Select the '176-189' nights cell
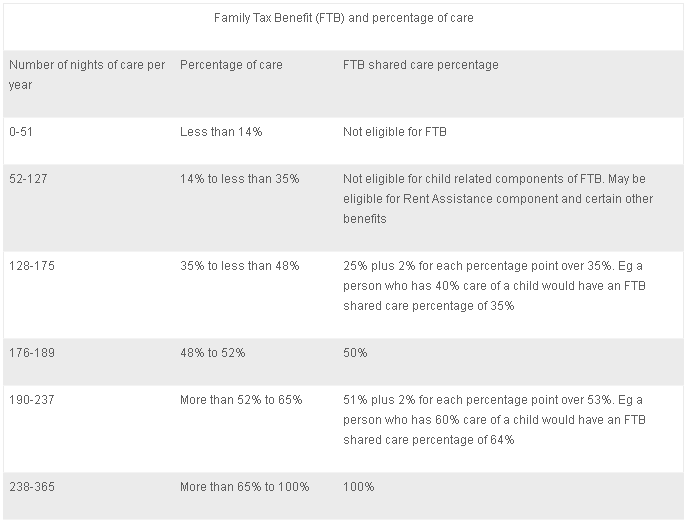Screen dimensions: 687x524 (32, 353)
